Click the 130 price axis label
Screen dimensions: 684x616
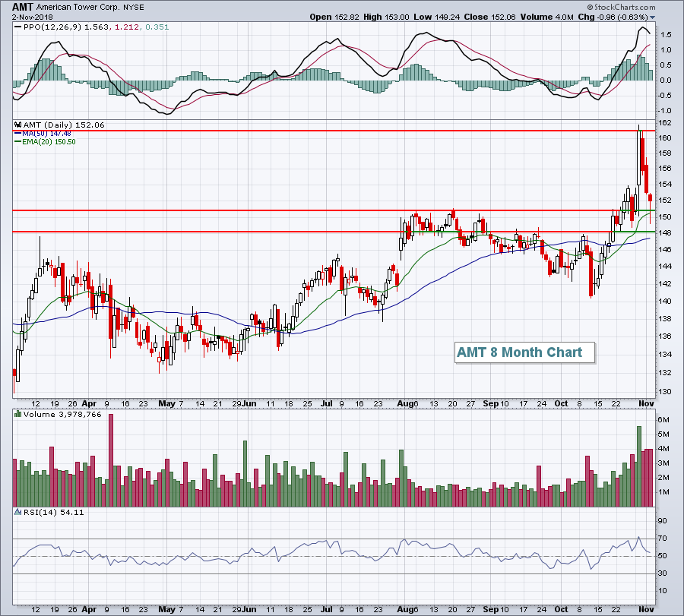[x=665, y=391]
